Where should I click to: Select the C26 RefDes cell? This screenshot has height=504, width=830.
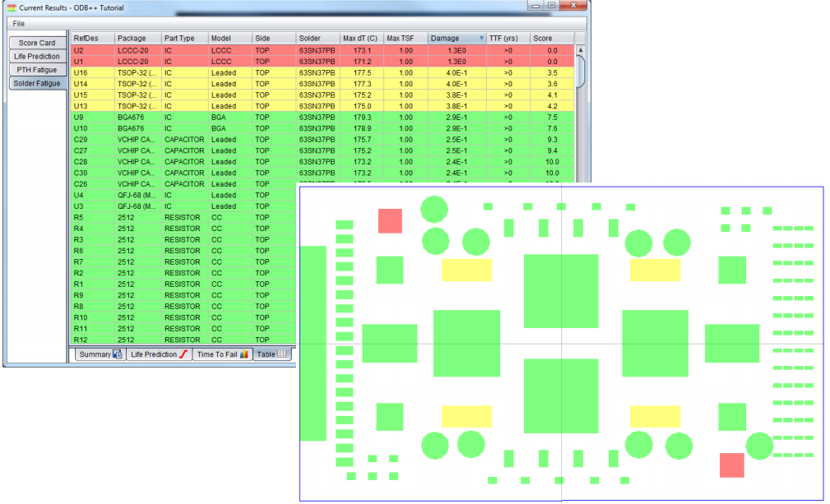(93, 184)
